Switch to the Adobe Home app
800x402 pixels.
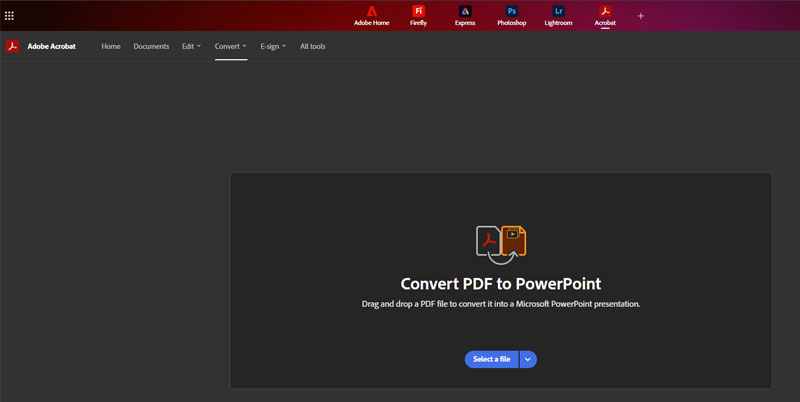pyautogui.click(x=371, y=16)
